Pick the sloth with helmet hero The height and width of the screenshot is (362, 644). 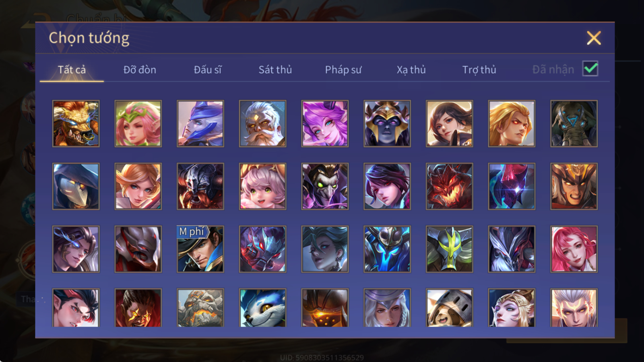450,308
